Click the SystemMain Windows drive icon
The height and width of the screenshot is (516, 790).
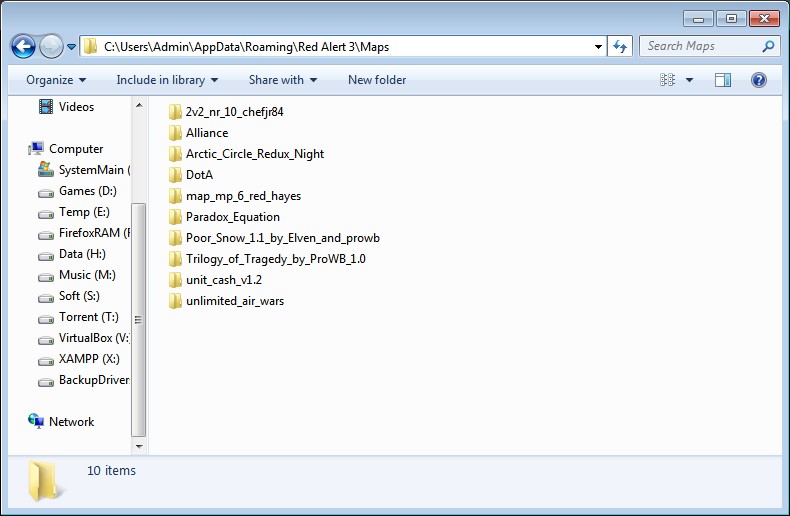pyautogui.click(x=46, y=169)
